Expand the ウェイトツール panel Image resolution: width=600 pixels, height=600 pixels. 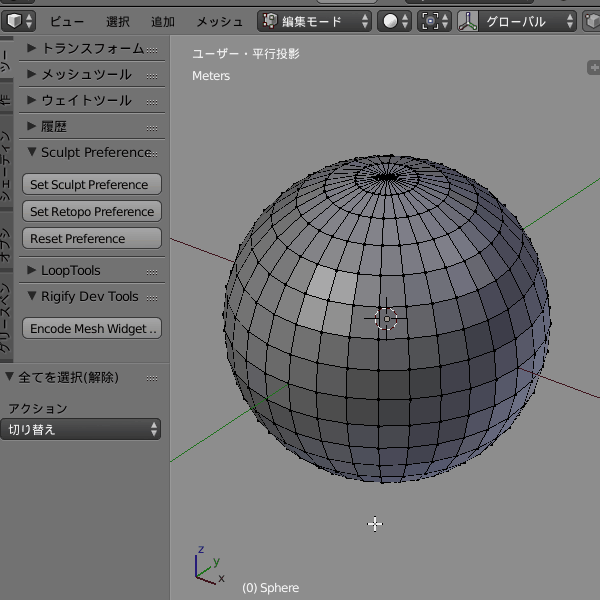point(92,101)
